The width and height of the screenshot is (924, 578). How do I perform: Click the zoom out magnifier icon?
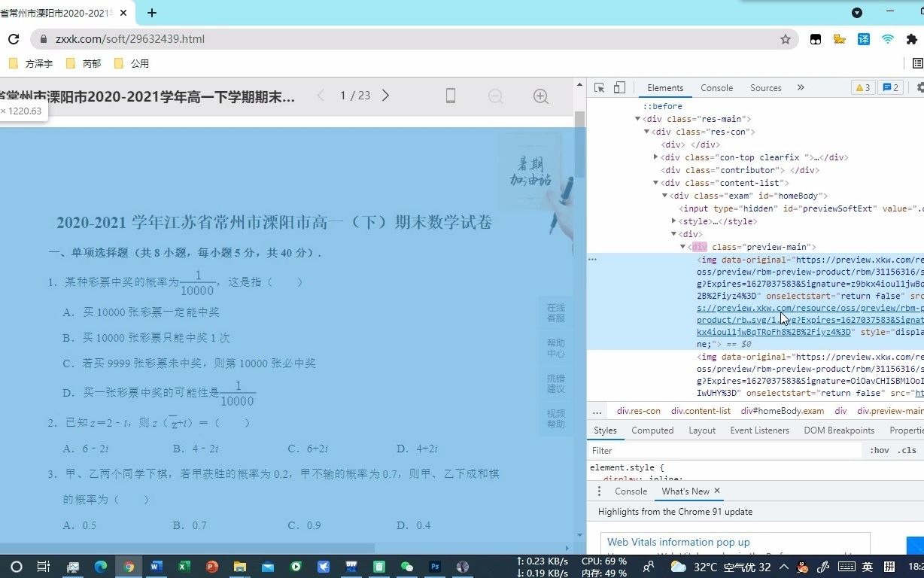point(496,96)
